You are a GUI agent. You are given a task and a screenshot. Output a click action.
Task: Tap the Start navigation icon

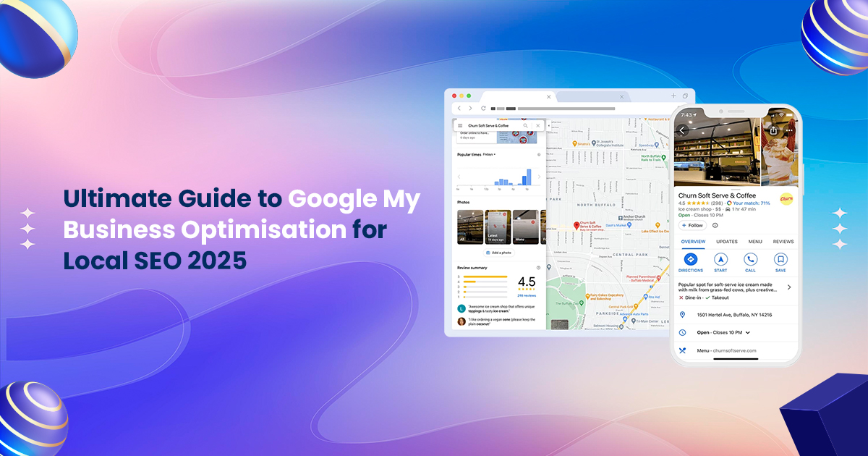(721, 258)
